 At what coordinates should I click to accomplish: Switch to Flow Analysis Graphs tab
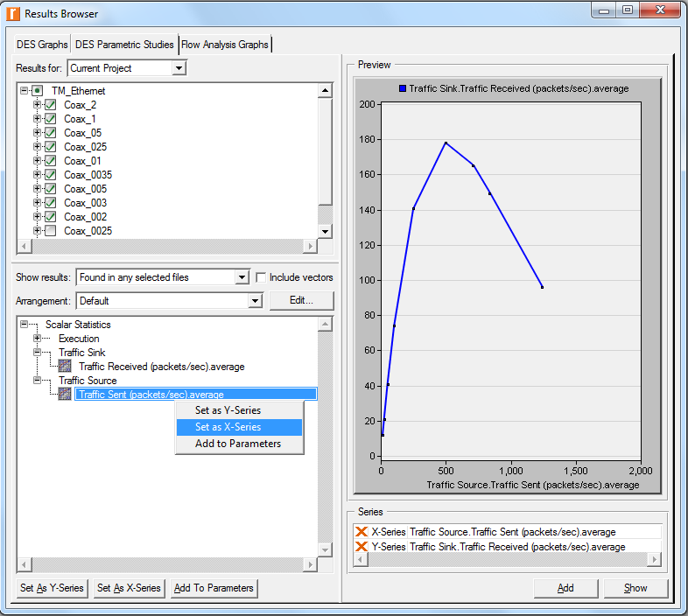pos(225,45)
